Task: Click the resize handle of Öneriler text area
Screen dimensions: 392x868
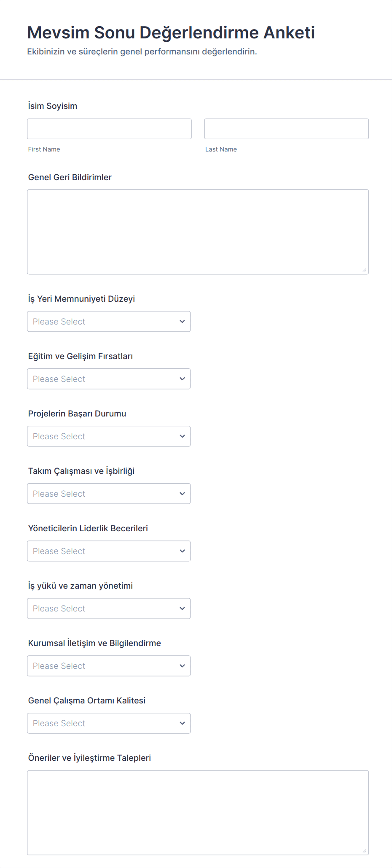Action: (x=365, y=851)
